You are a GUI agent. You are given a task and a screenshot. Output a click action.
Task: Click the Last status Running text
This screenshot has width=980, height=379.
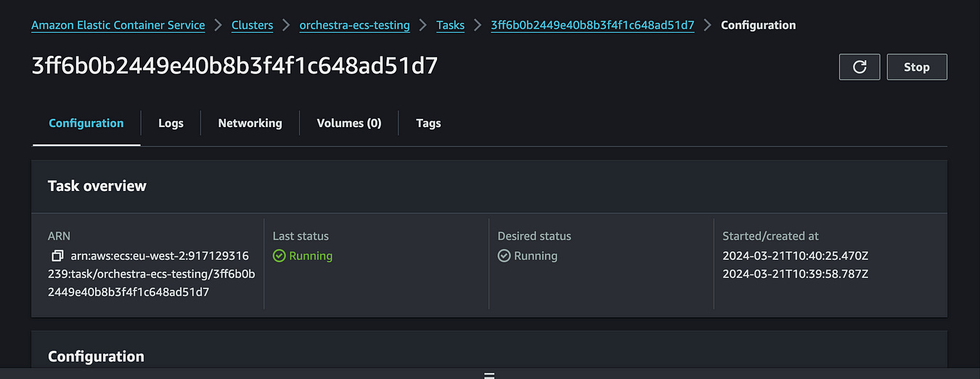[311, 256]
